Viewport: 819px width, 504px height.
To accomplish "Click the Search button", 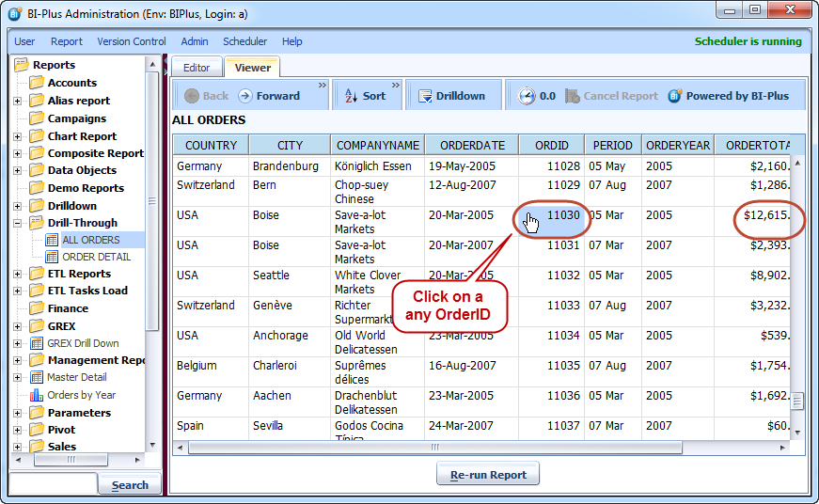I will click(x=130, y=485).
